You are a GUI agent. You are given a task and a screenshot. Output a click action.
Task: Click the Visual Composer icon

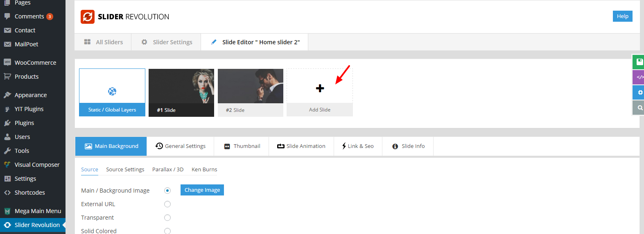(x=7, y=165)
